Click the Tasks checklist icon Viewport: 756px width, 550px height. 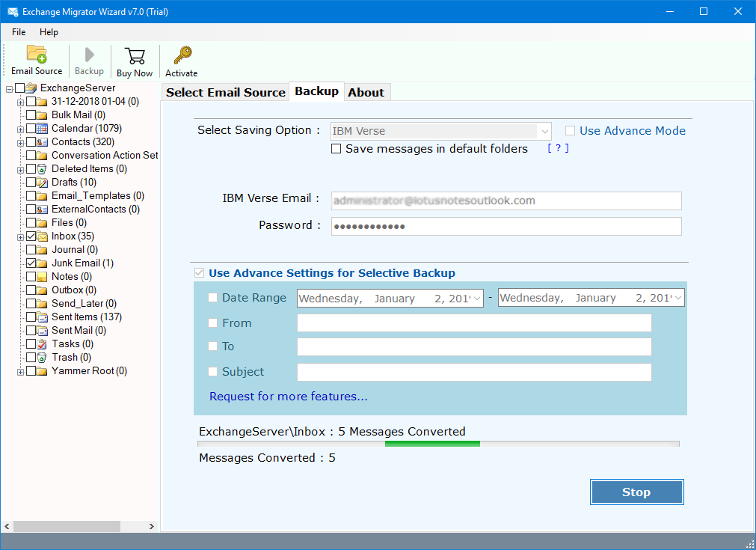tap(43, 344)
